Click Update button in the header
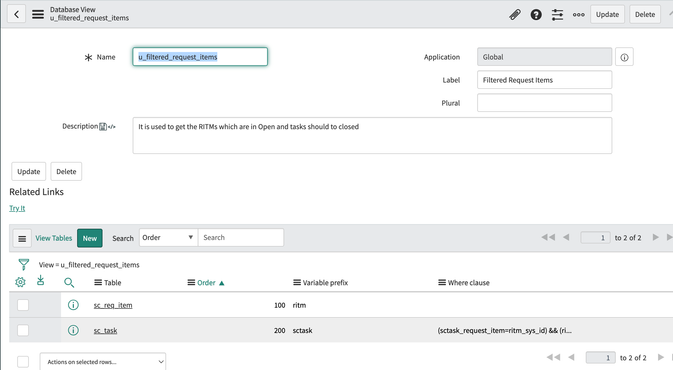The image size is (673, 370). point(607,15)
